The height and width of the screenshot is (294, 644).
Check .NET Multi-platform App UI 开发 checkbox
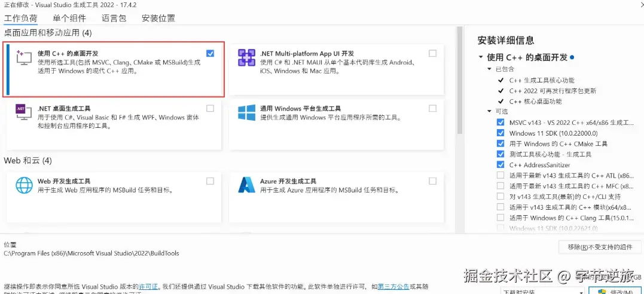tap(432, 53)
